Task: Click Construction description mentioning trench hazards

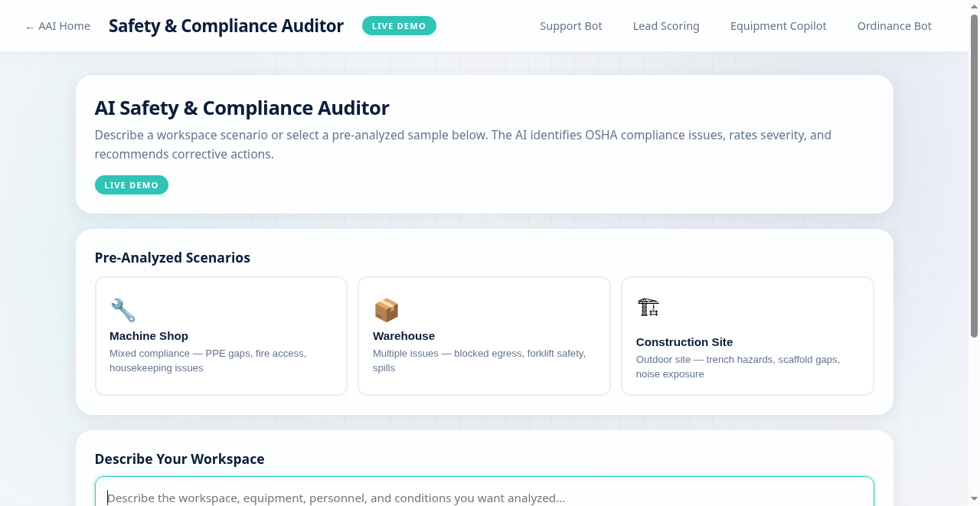Action: pos(738,367)
